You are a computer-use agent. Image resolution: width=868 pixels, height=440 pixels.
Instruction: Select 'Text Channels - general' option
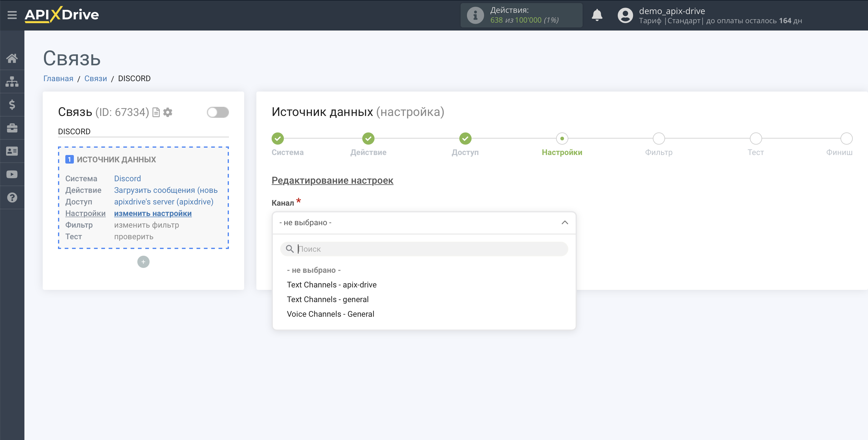(x=327, y=300)
